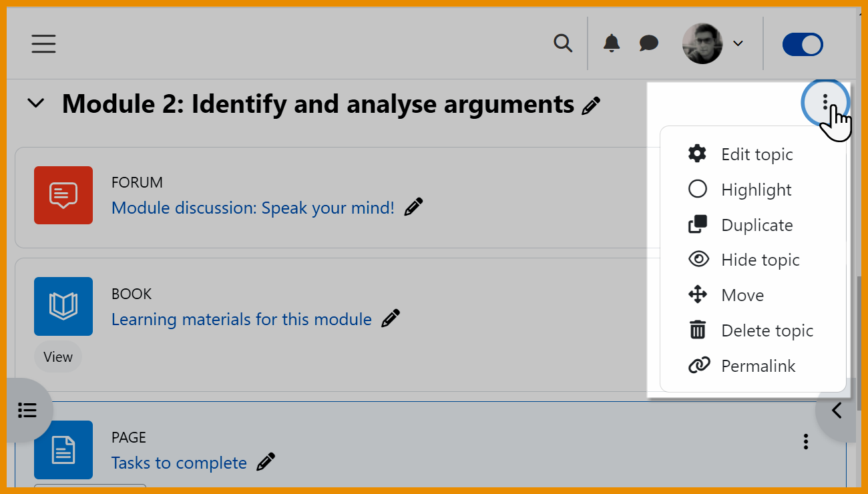Select Duplicate from the topic menu

[756, 225]
